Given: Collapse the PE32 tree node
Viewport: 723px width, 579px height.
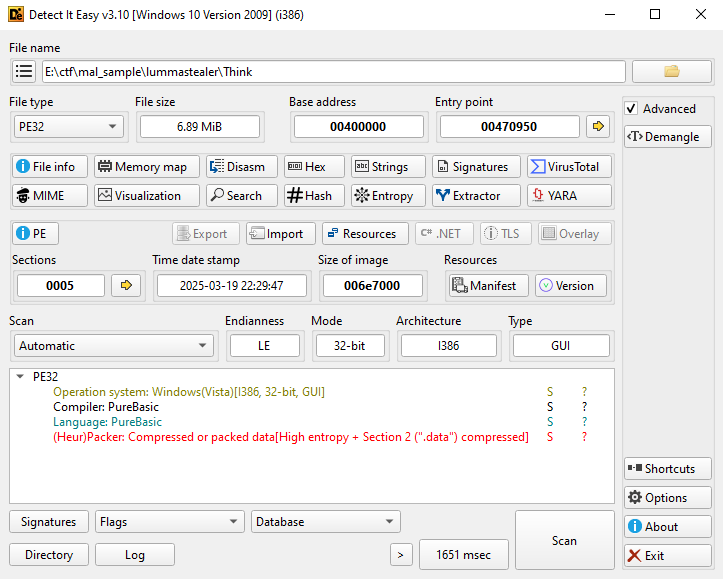Looking at the screenshot, I should pyautogui.click(x=20, y=376).
